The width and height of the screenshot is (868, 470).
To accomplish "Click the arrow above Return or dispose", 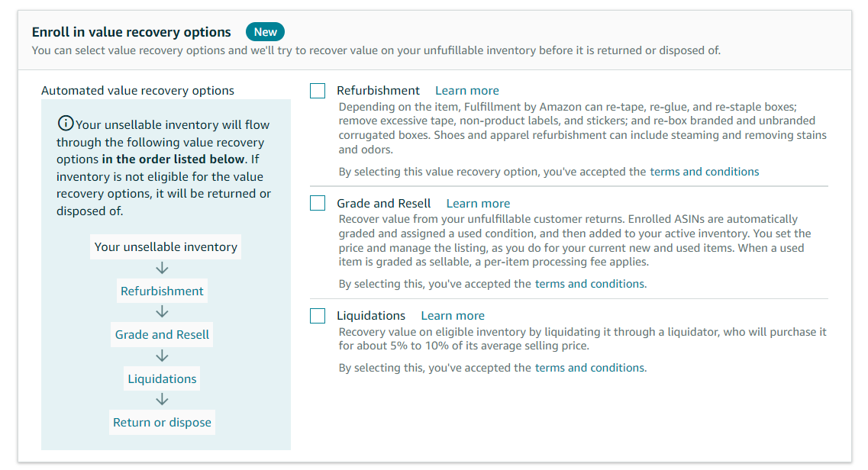I will click(x=162, y=400).
